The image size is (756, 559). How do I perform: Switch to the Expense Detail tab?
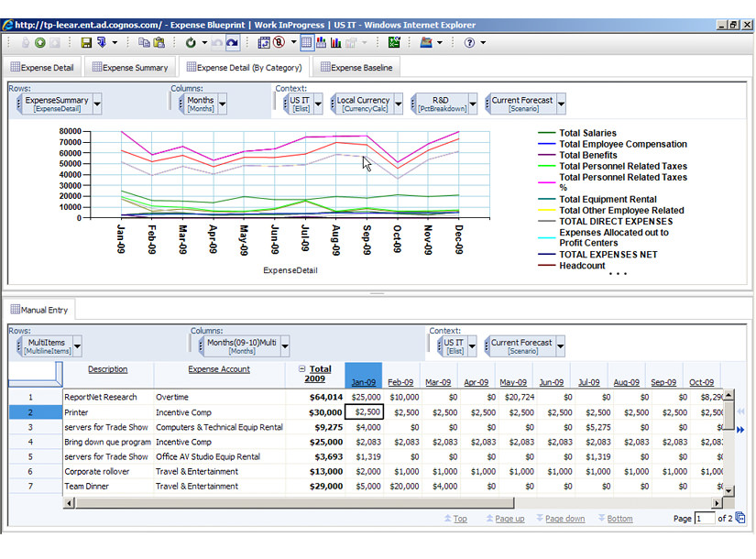(42, 68)
